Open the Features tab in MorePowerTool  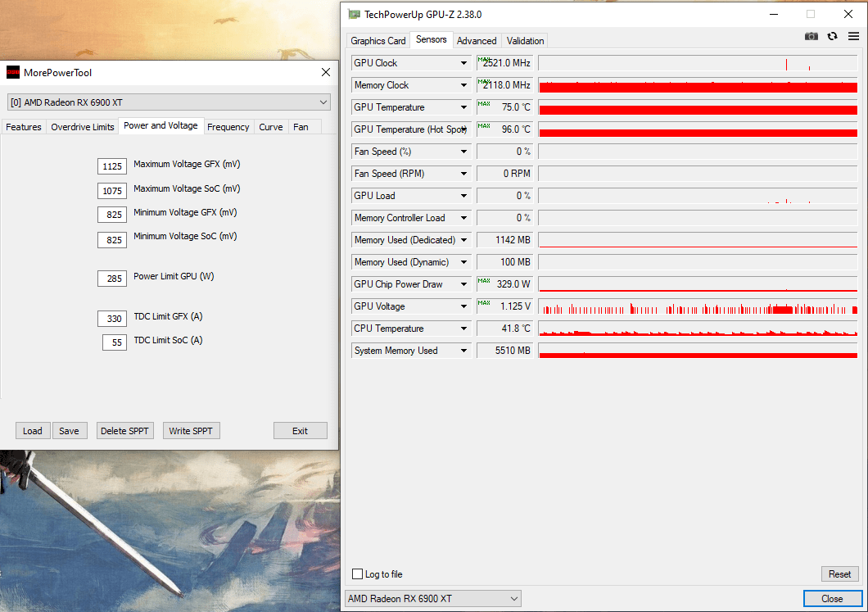point(23,127)
